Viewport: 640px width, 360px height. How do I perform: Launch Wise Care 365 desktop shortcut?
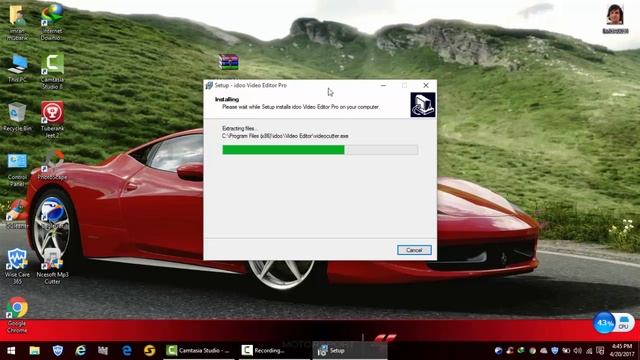click(17, 266)
